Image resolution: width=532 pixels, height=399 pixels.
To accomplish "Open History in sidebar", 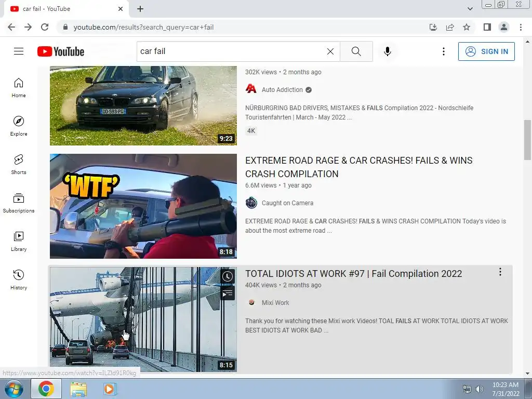I will tap(19, 280).
